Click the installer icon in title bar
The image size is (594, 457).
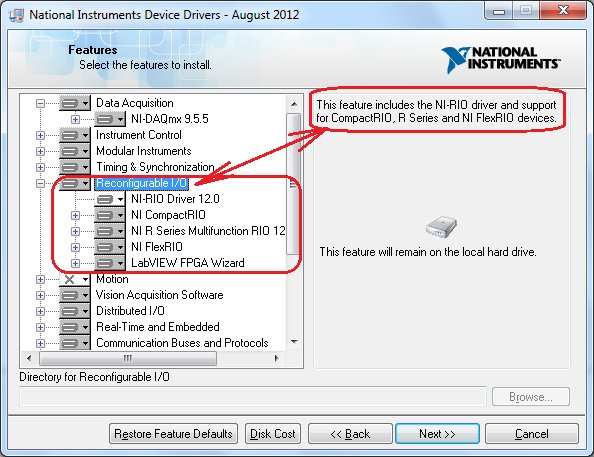(x=16, y=15)
